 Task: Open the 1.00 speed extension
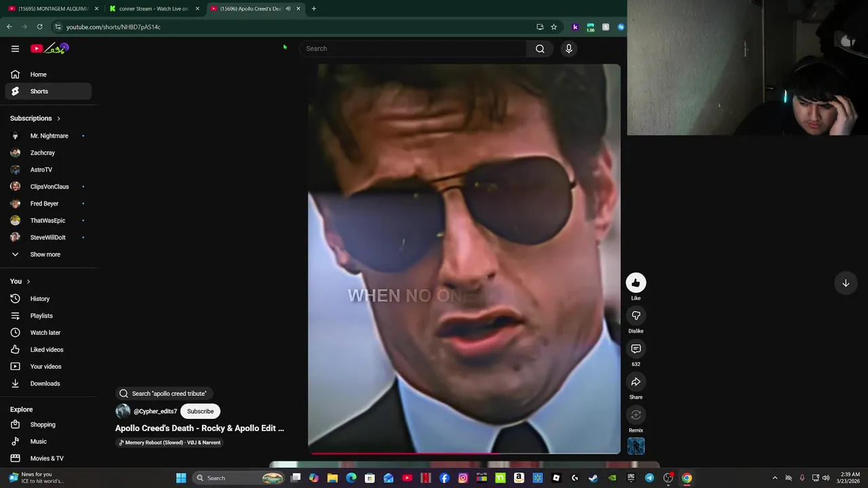point(591,27)
